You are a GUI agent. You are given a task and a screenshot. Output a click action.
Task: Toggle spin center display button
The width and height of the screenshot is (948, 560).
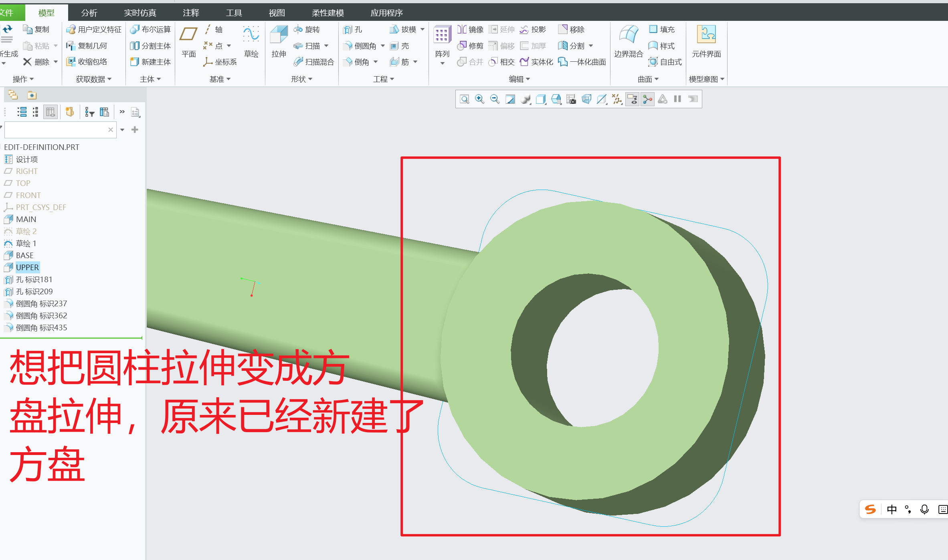647,99
